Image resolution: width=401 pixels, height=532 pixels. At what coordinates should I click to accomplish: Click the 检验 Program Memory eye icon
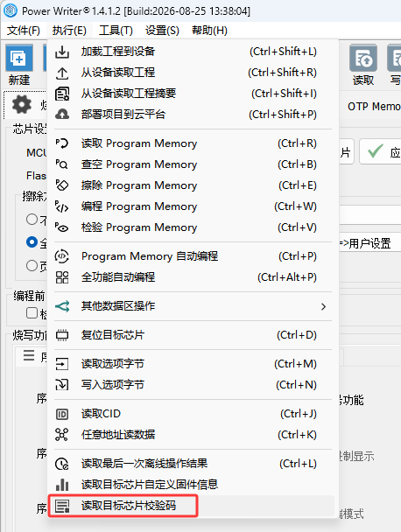tap(62, 227)
